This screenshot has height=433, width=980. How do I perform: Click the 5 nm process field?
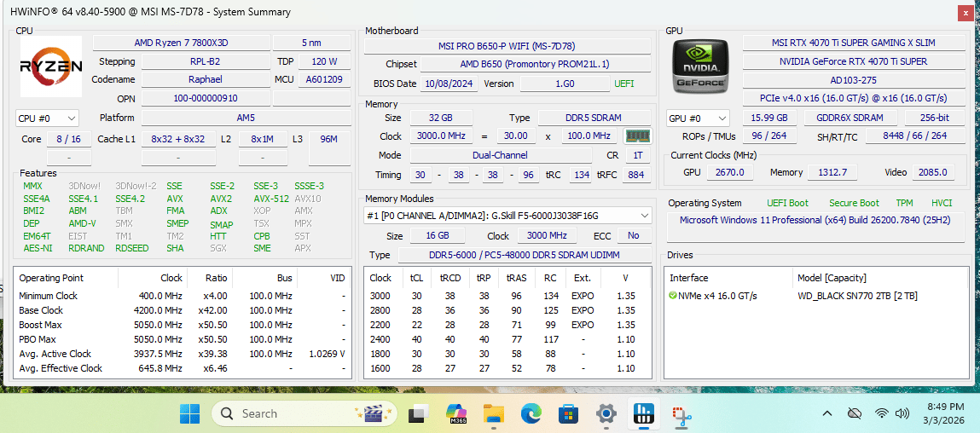point(312,43)
